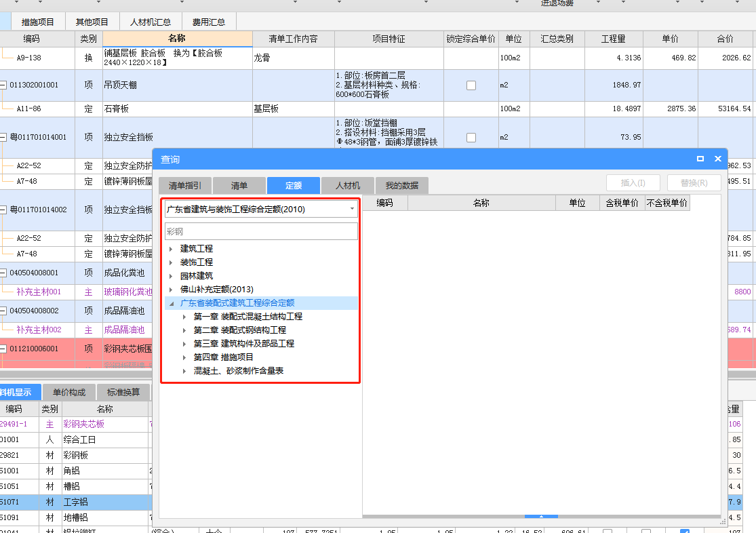Expand the 建筑工程 tree node
Screen dimensions: 756x533
pyautogui.click(x=171, y=249)
